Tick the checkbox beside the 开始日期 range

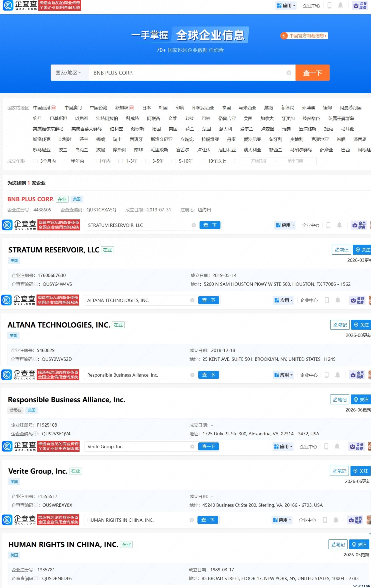coord(236,161)
